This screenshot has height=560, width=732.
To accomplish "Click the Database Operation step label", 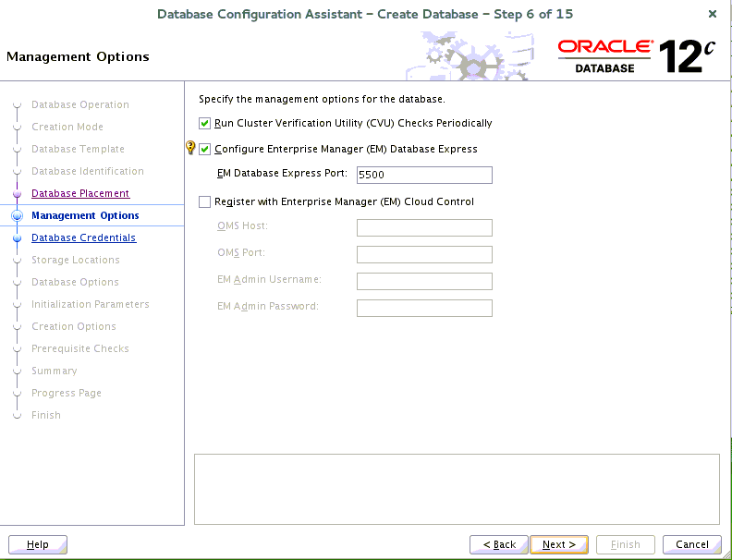I will click(80, 104).
